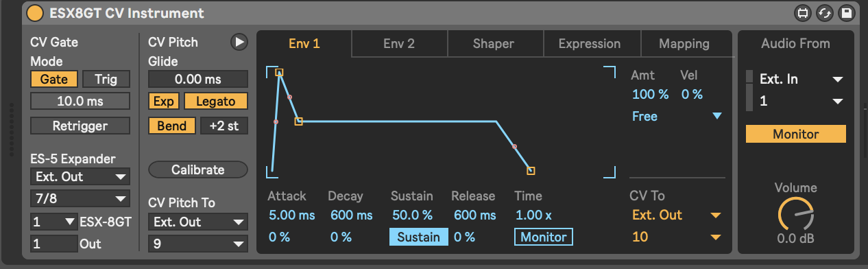Enable Trig mode for CV Gate

[x=106, y=80]
